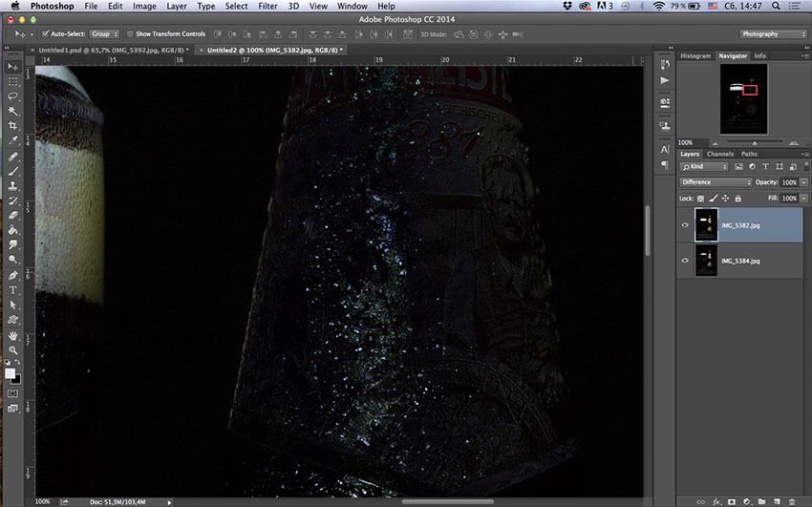The height and width of the screenshot is (507, 812).
Task: Select the Healing Brush tool
Action: pos(13,157)
